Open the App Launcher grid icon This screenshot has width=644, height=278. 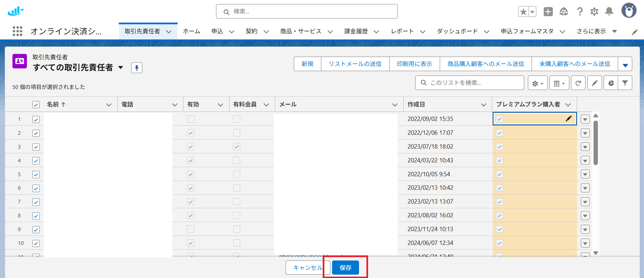click(17, 31)
